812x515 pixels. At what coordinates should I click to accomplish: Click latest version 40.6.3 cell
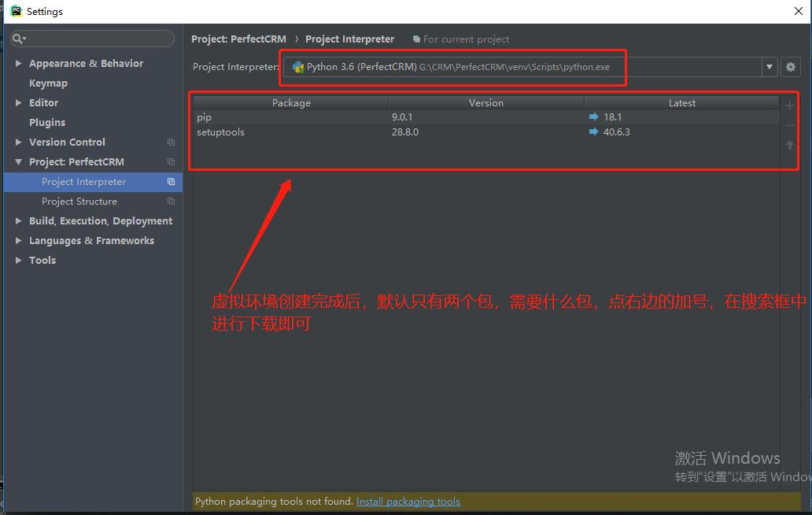(616, 132)
